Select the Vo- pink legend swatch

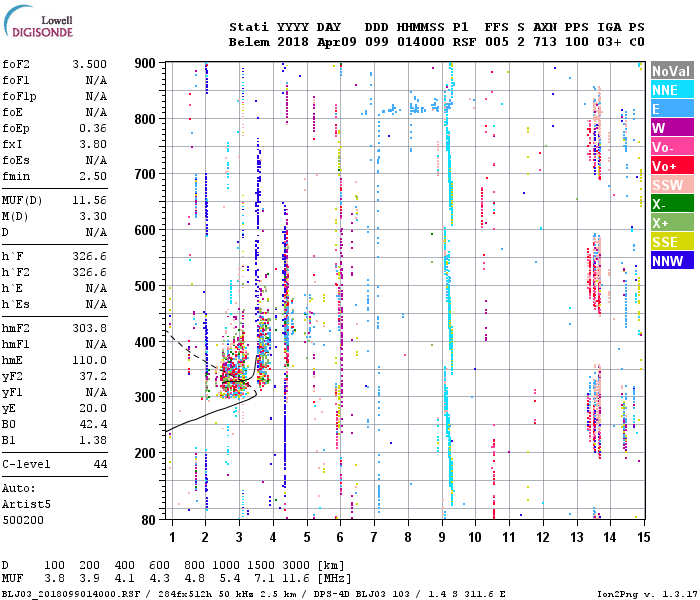[x=672, y=147]
